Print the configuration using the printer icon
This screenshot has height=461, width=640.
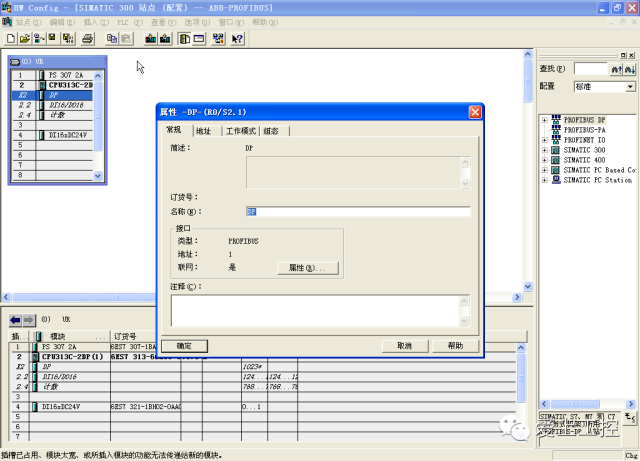click(x=87, y=39)
